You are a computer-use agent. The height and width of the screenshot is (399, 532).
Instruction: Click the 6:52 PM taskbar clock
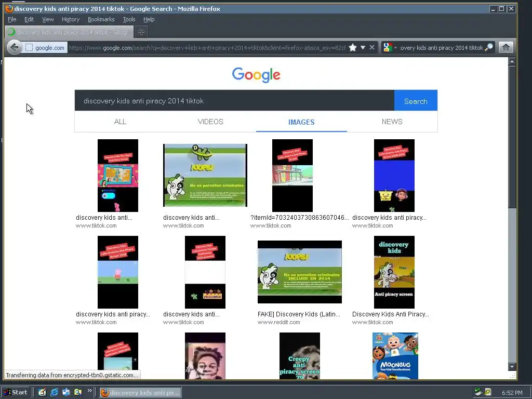(512, 393)
